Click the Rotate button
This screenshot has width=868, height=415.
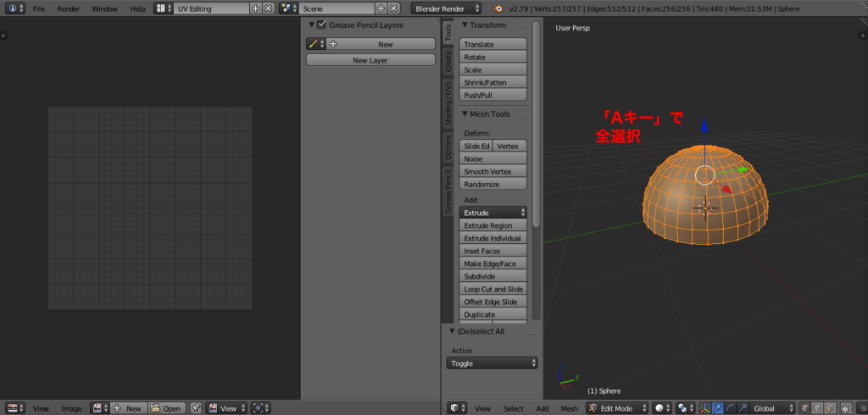492,57
